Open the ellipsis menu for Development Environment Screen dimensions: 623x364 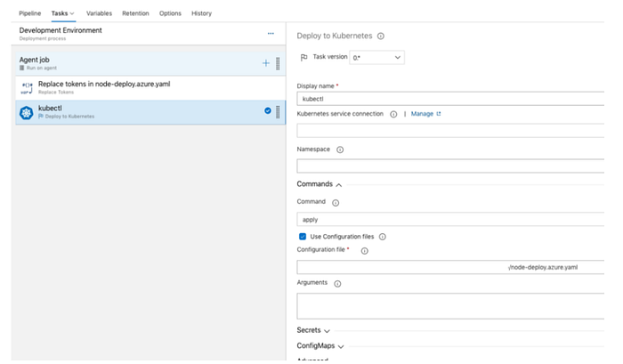[271, 34]
